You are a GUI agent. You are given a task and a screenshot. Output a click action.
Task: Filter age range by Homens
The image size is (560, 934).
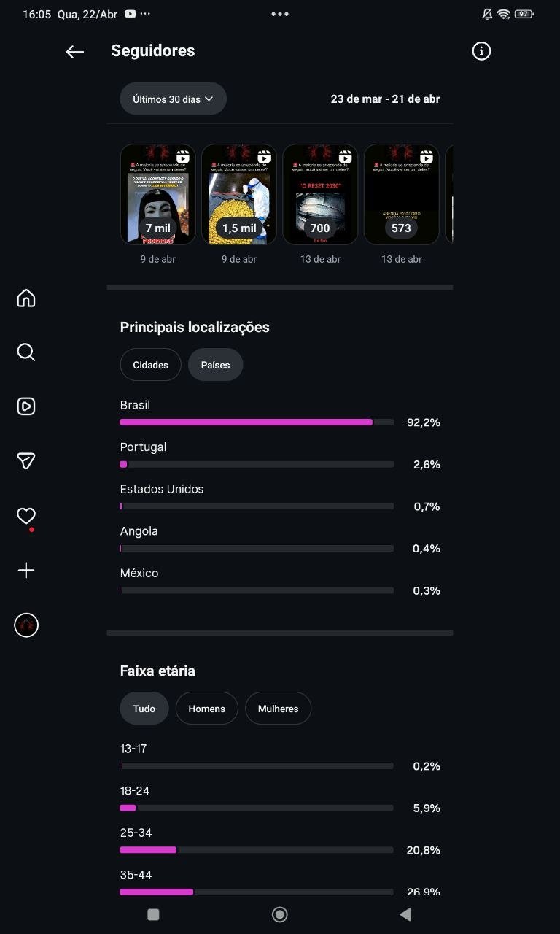(206, 709)
